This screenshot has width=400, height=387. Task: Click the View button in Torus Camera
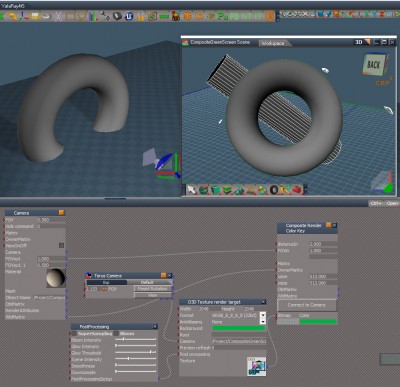pyautogui.click(x=153, y=295)
